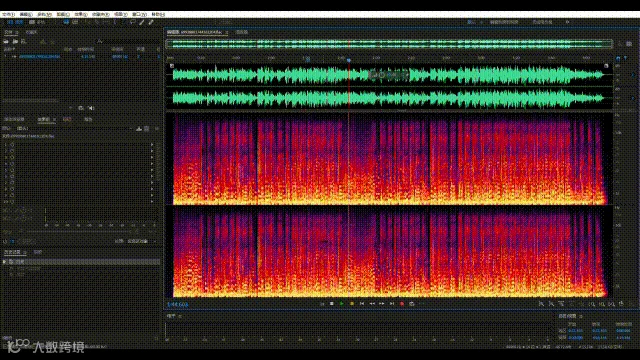Toggle power for effects rack slot 3
This screenshot has height=360, width=640.
click(12, 157)
